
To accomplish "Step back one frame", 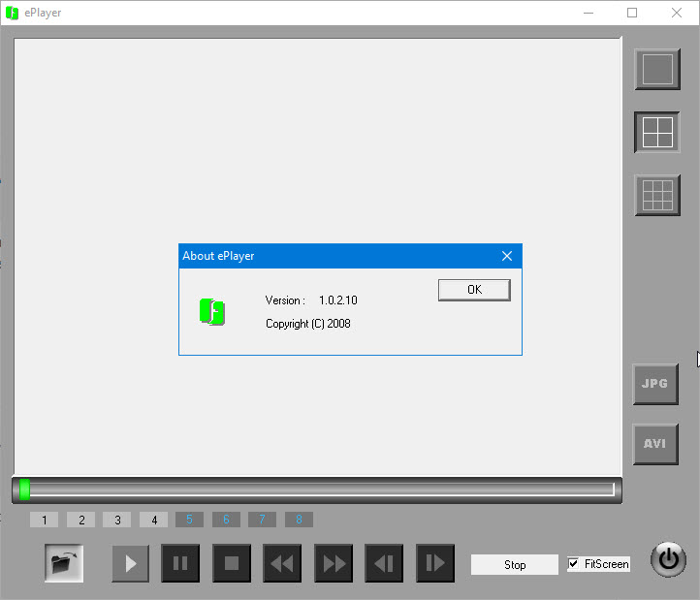I will click(384, 563).
